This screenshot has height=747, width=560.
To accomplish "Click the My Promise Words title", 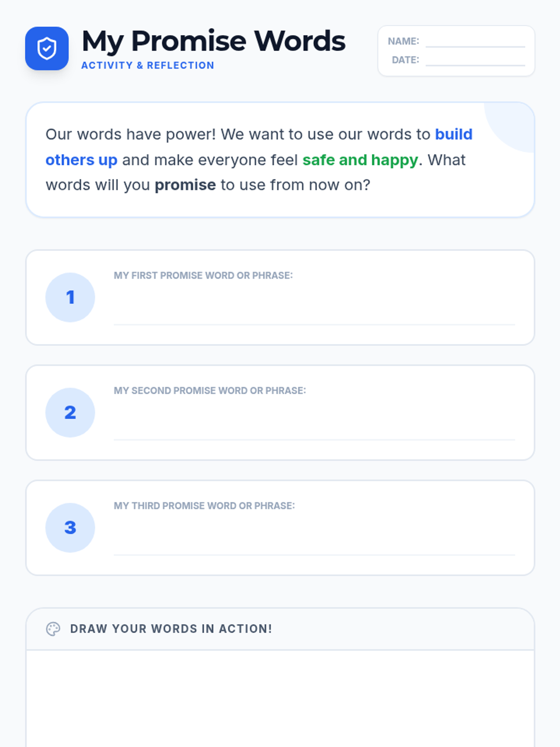I will 213,41.
